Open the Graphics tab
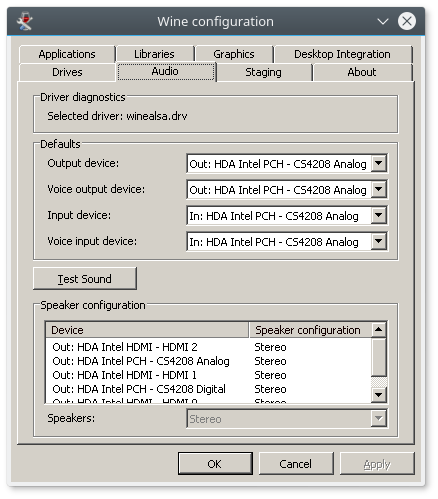Screen dimensions: 438x499 point(234,54)
